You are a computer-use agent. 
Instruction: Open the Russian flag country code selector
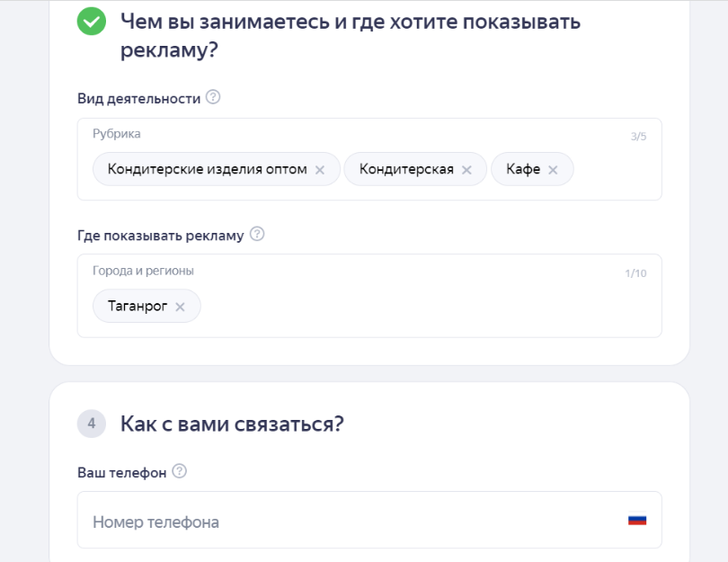pos(637,521)
